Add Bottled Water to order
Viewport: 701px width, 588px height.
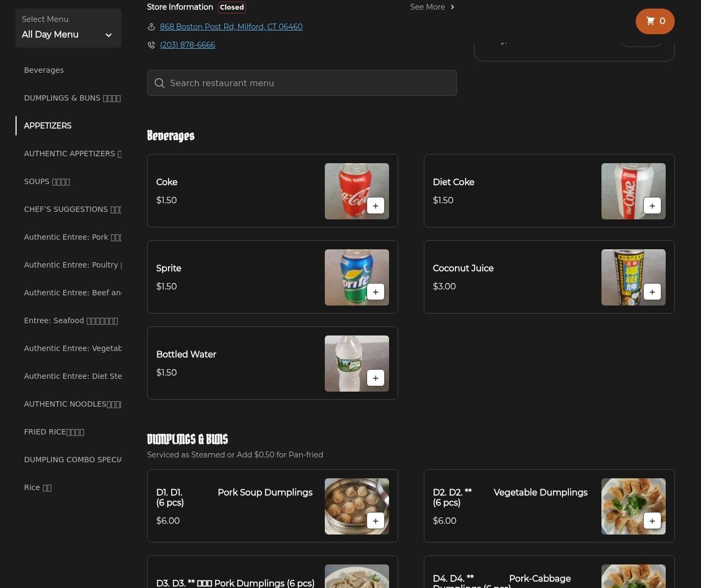(x=375, y=378)
